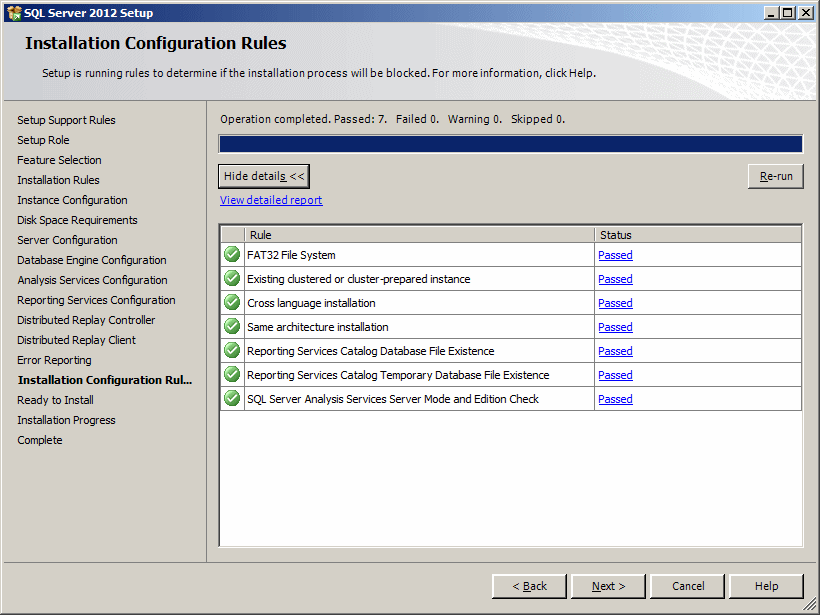Click the Status column header
Screen dimensions: 820x615
click(x=698, y=235)
